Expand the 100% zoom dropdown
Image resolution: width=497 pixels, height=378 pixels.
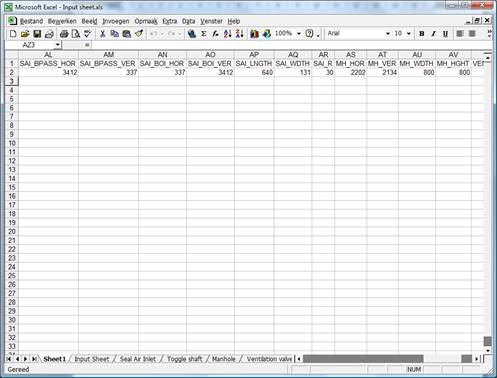[299, 34]
